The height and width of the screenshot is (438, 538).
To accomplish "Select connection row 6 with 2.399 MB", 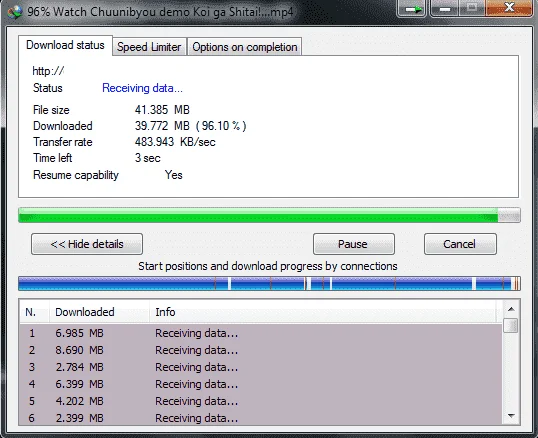I will click(x=261, y=418).
